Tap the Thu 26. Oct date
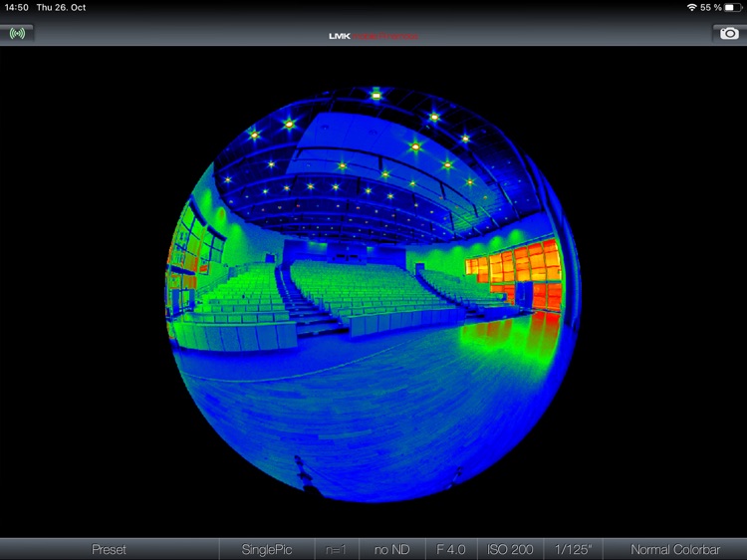 coord(61,8)
